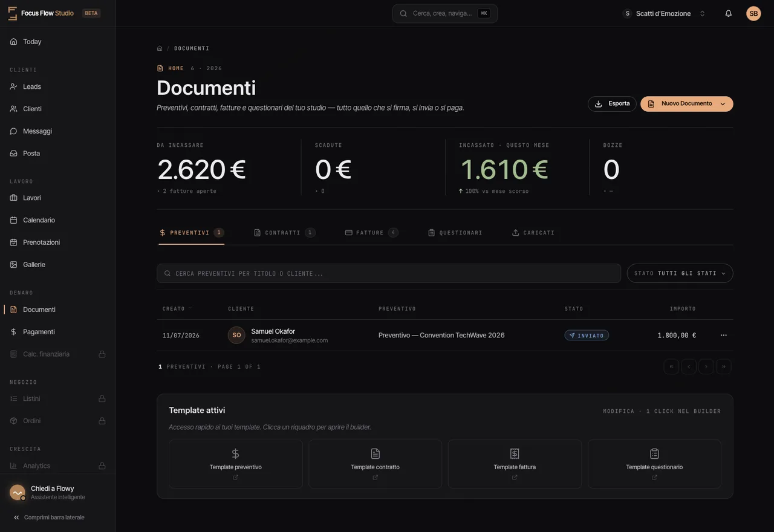The height and width of the screenshot is (532, 774).
Task: Open the Scatti d'Emozione studio switcher
Action: (665, 13)
